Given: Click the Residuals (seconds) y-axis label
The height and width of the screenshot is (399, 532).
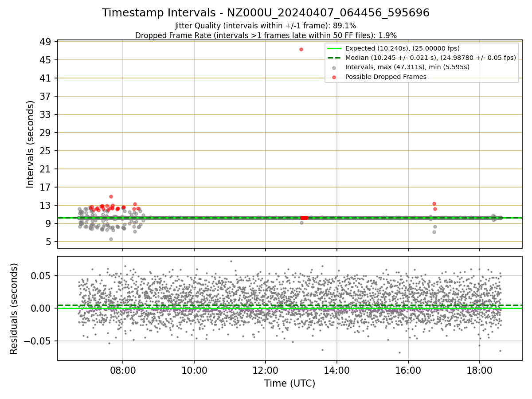Looking at the screenshot, I should [x=14, y=309].
